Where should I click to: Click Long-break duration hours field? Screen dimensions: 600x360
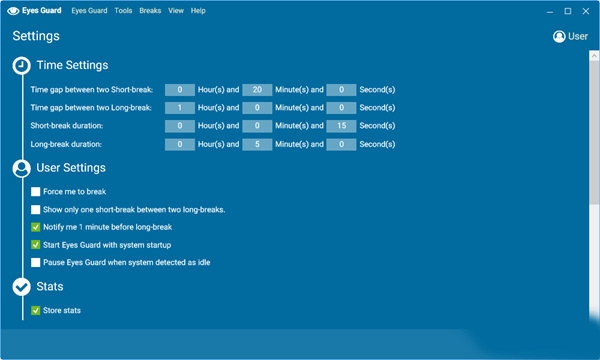click(180, 144)
